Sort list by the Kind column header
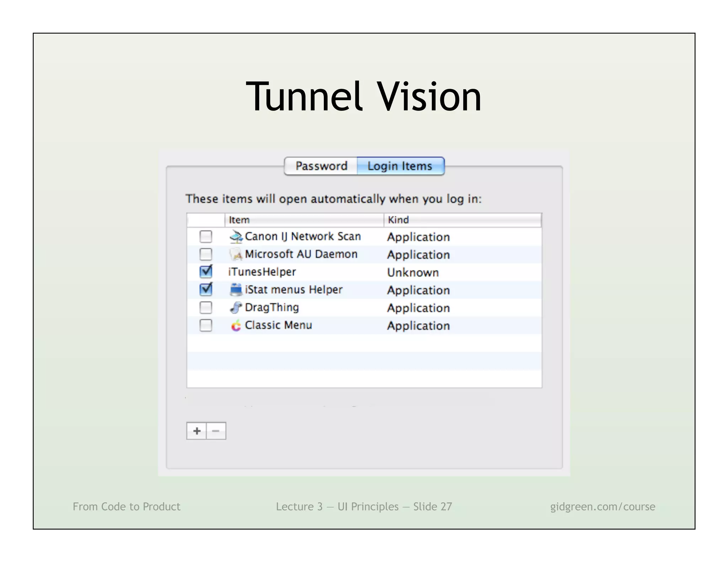The height and width of the screenshot is (562, 728). [463, 220]
